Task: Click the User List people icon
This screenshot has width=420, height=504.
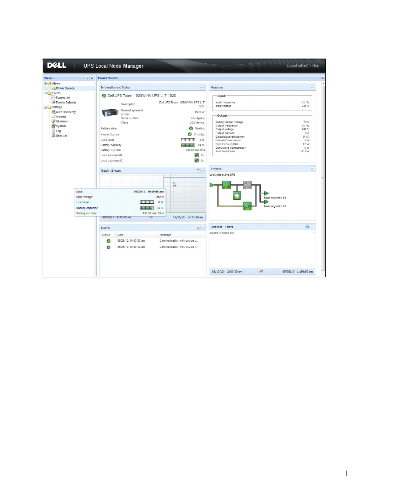Action: pyautogui.click(x=53, y=135)
